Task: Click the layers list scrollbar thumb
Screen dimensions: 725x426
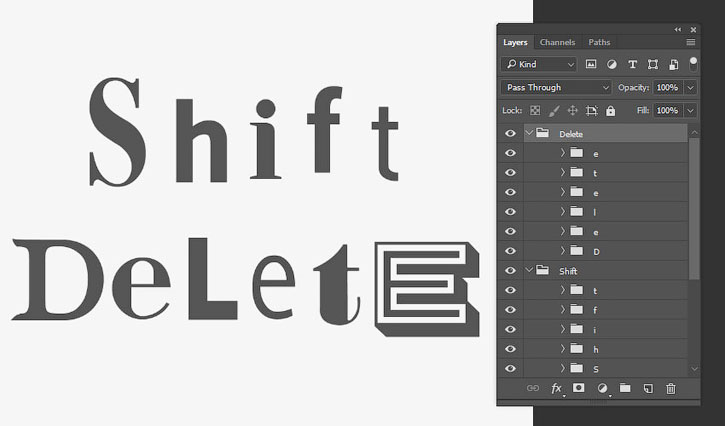Action: click(x=694, y=209)
